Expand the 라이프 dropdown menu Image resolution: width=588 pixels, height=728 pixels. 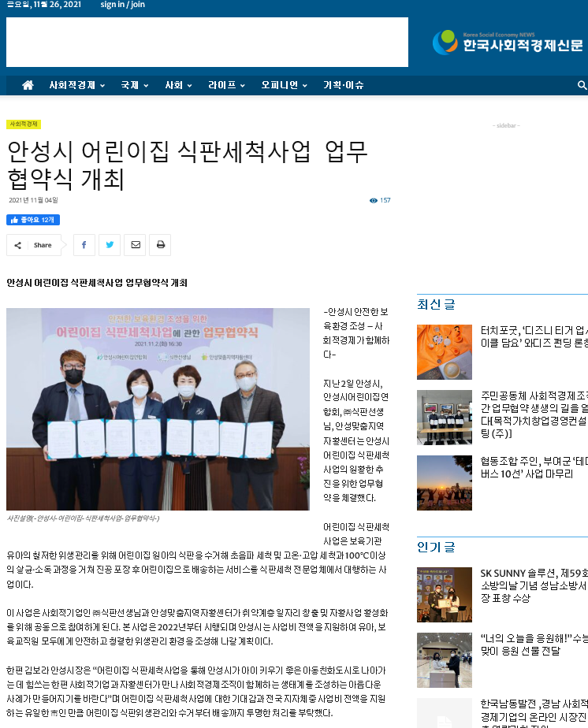click(226, 85)
